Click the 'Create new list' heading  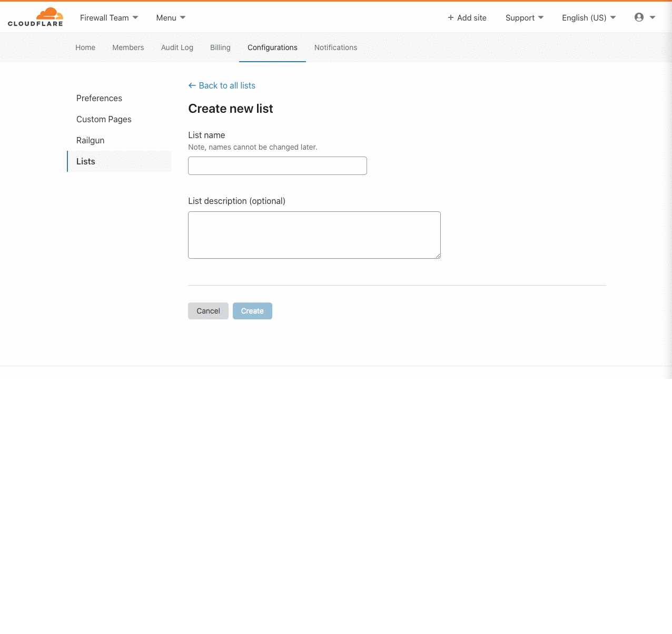(231, 109)
